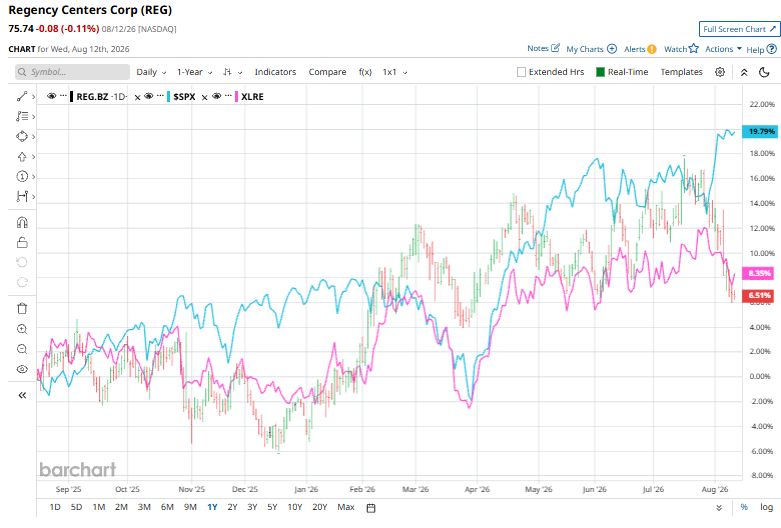The width and height of the screenshot is (781, 528).
Task: Open the 1-Year period dropdown
Action: coord(195,72)
